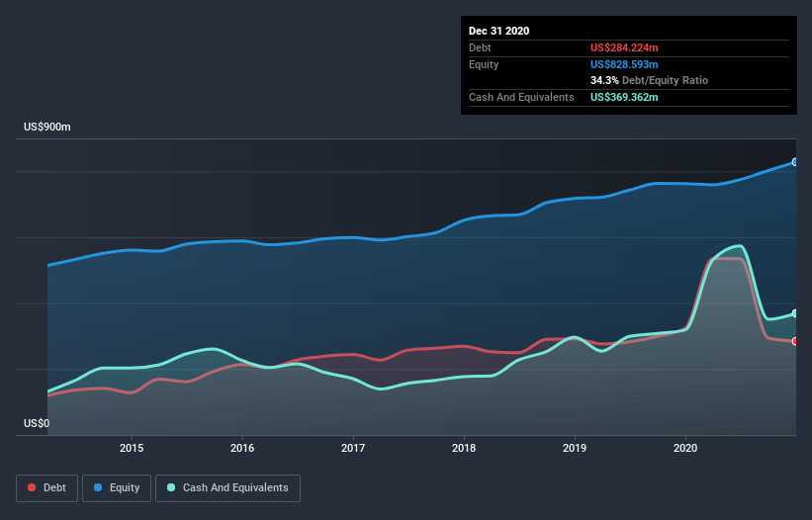
Task: Click the red Debt endpoint marker
Action: (795, 341)
